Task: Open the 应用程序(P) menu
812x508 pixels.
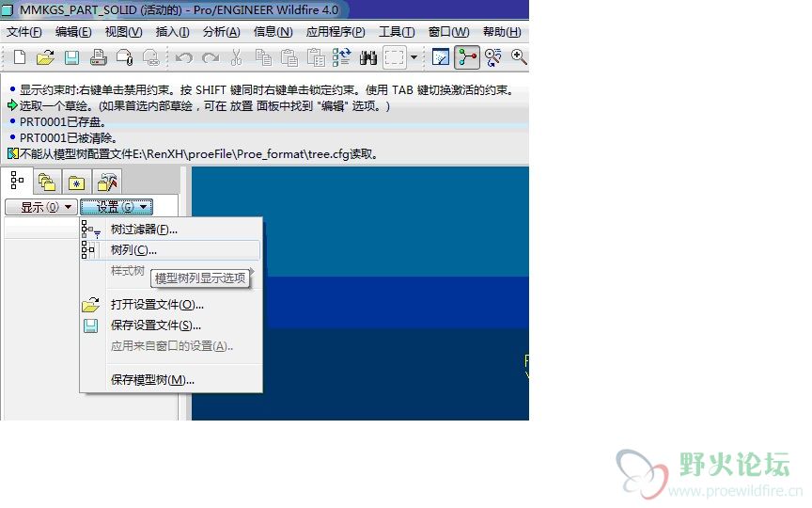Action: (336, 32)
